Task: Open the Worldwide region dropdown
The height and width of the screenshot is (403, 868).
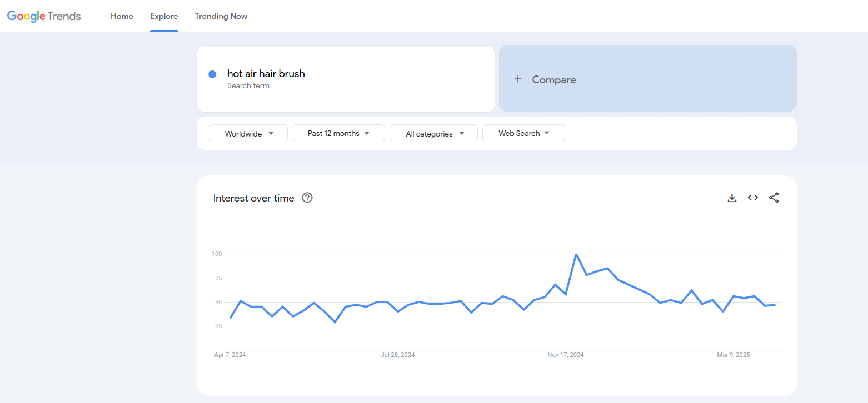Action: [248, 134]
